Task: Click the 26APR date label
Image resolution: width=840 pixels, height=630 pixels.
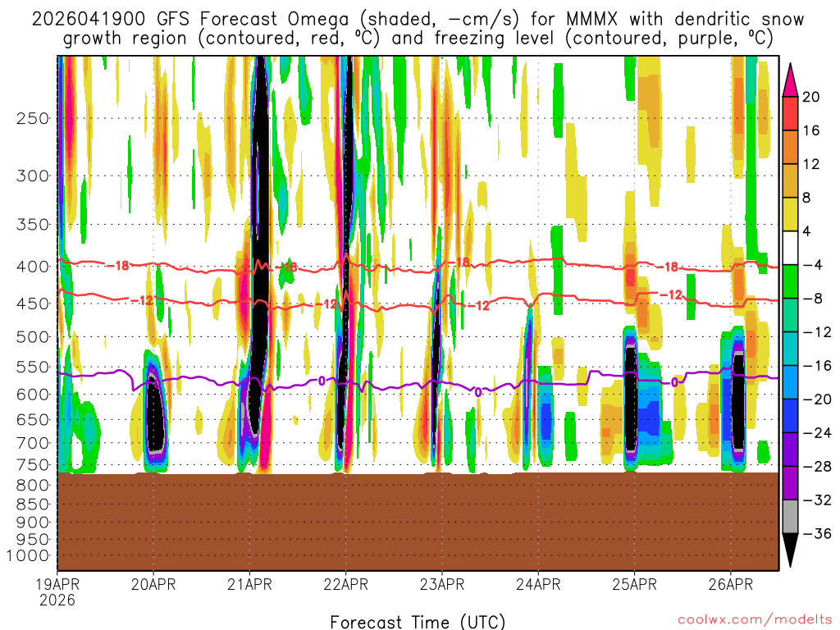Action: pos(730,585)
